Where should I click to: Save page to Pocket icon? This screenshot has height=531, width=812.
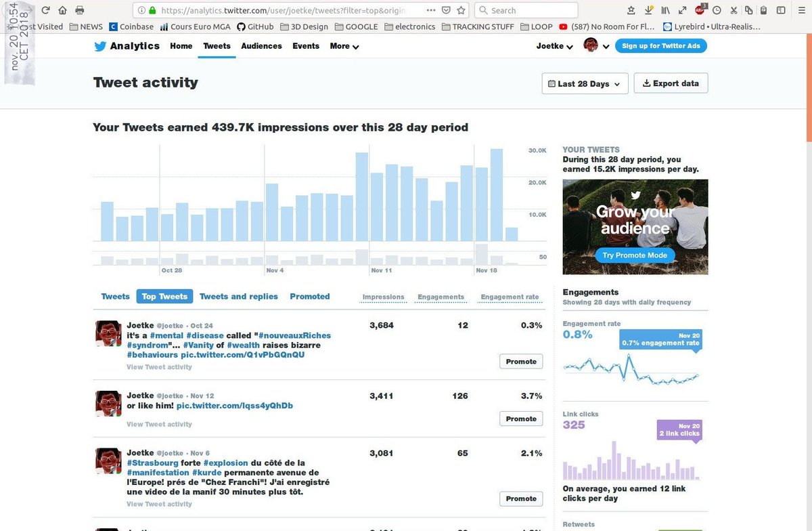(447, 10)
